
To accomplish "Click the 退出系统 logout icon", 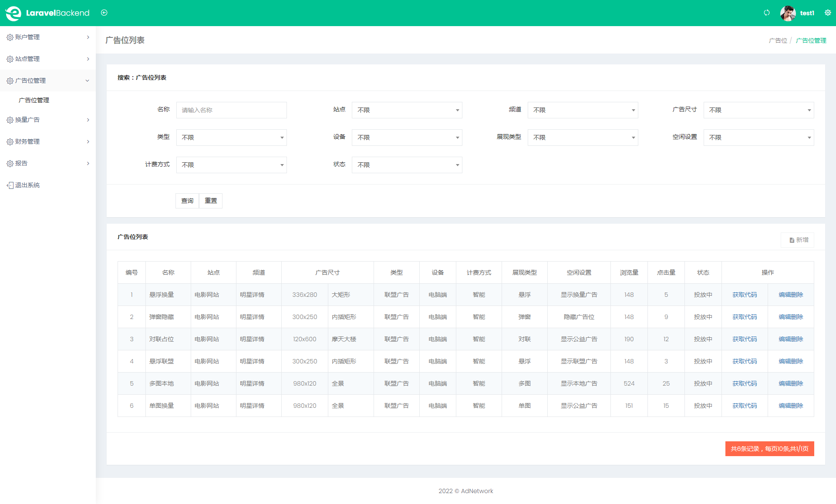I will (x=10, y=185).
